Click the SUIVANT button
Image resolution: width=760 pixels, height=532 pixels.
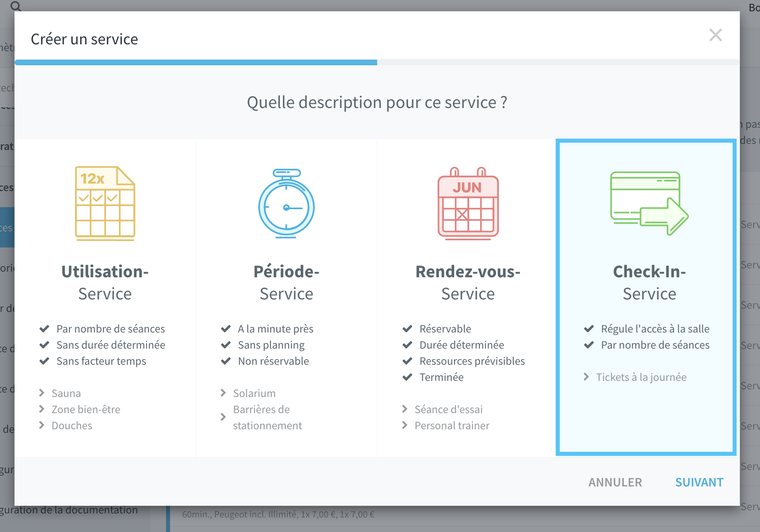tap(699, 482)
